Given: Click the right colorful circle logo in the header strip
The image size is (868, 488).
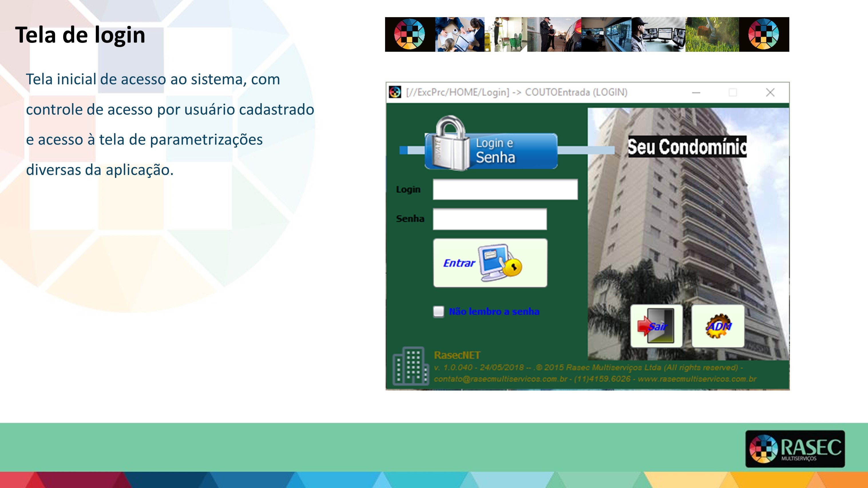Looking at the screenshot, I should 764,34.
